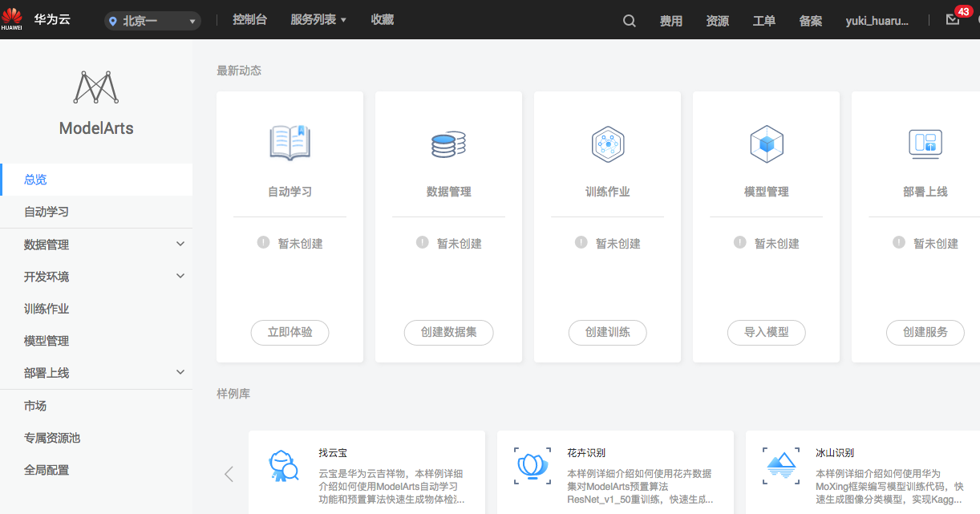Click the carousel left arrow in 样例库
This screenshot has height=514, width=980.
pyautogui.click(x=228, y=473)
